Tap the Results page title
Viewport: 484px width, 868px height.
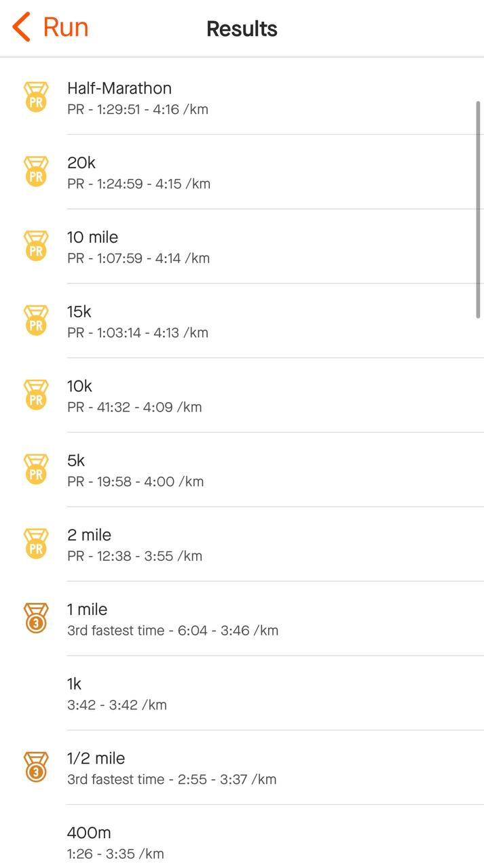click(x=242, y=29)
